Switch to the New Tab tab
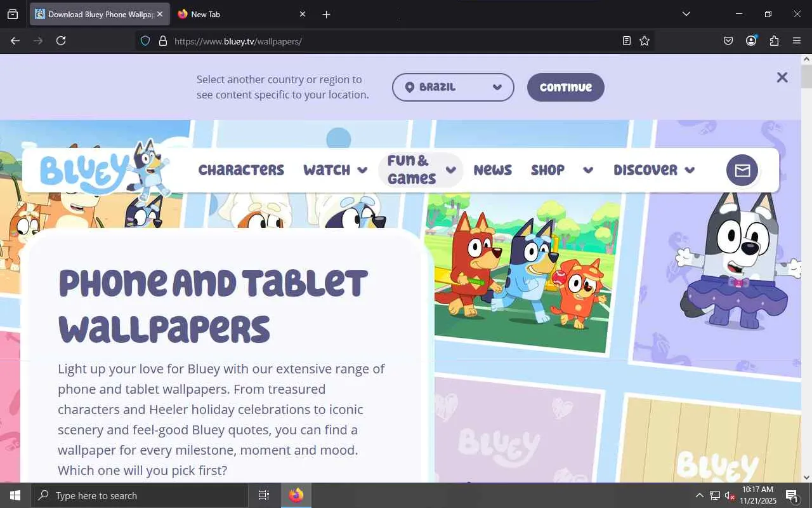Viewport: 812px width, 508px height. 242,14
